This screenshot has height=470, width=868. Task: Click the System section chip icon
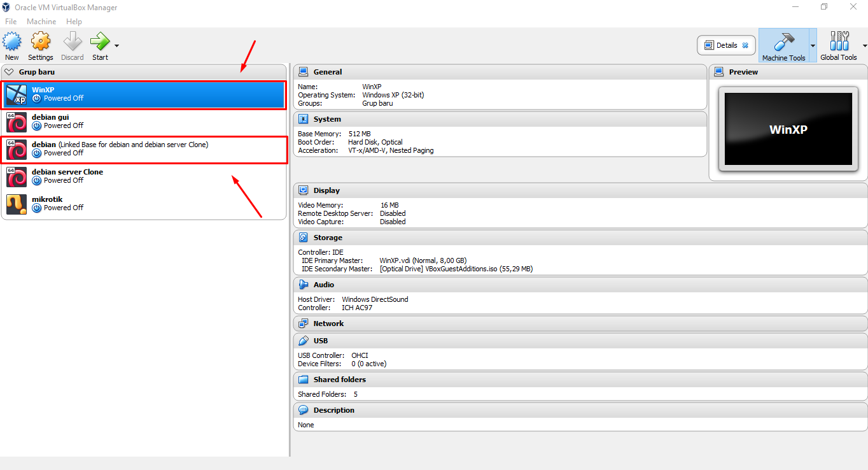[x=304, y=119]
